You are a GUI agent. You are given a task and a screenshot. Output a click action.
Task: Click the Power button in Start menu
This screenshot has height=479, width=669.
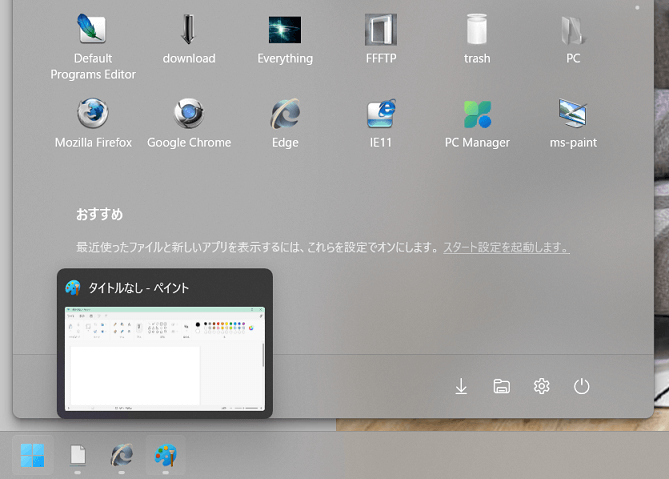[x=582, y=386]
